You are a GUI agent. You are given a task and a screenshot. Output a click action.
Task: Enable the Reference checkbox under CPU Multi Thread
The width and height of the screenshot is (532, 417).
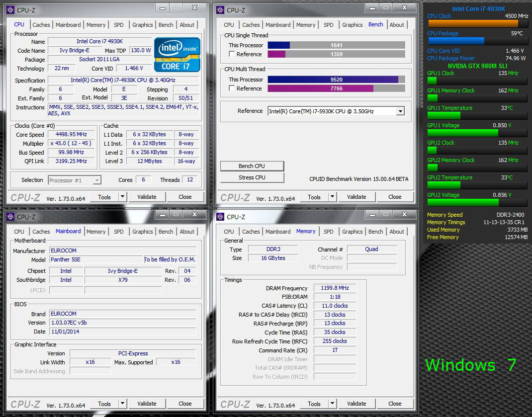(x=232, y=88)
